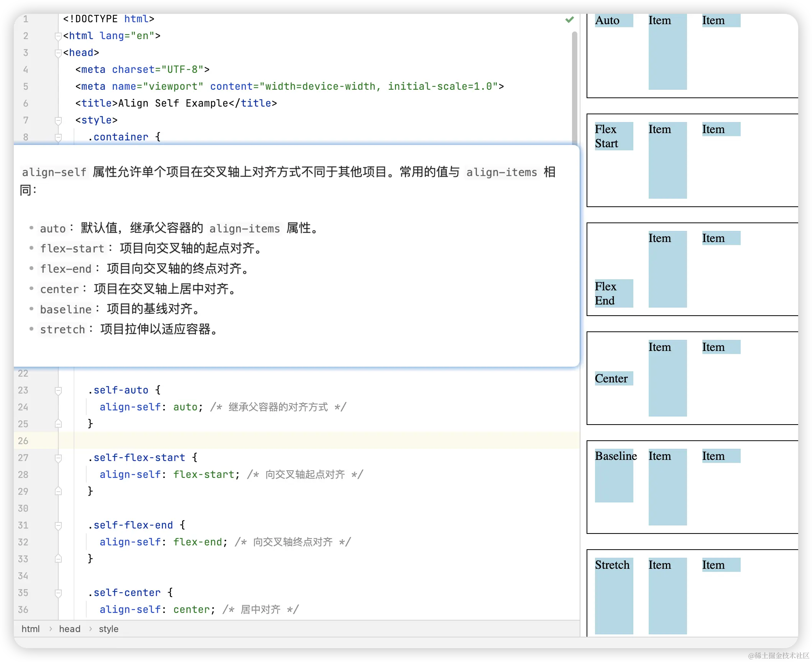This screenshot has height=662, width=812.
Task: Click the green inspection checkmark icon
Action: [x=569, y=19]
